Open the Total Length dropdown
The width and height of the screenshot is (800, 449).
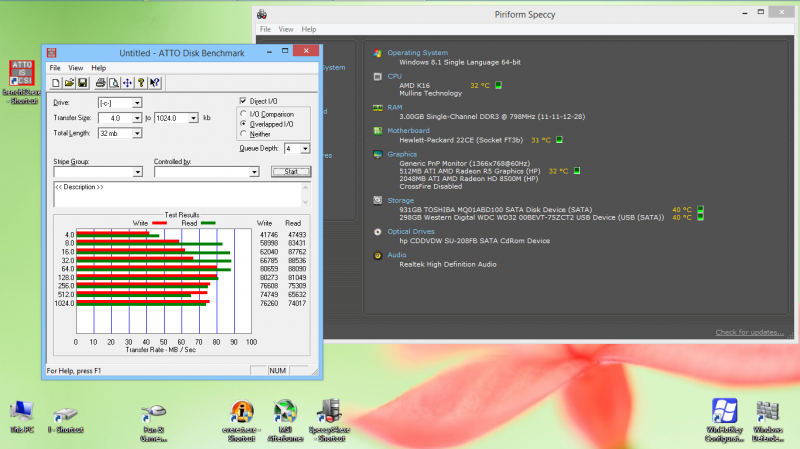(x=137, y=132)
